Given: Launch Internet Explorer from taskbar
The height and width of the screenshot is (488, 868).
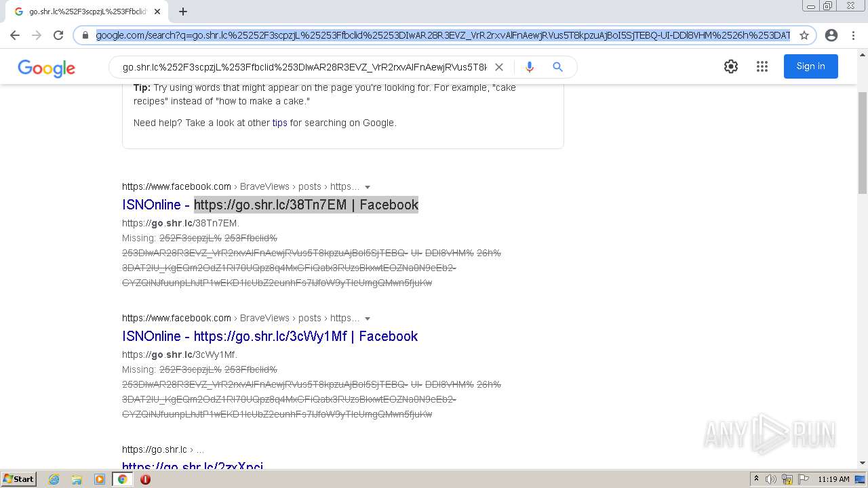Looking at the screenshot, I should (x=54, y=479).
